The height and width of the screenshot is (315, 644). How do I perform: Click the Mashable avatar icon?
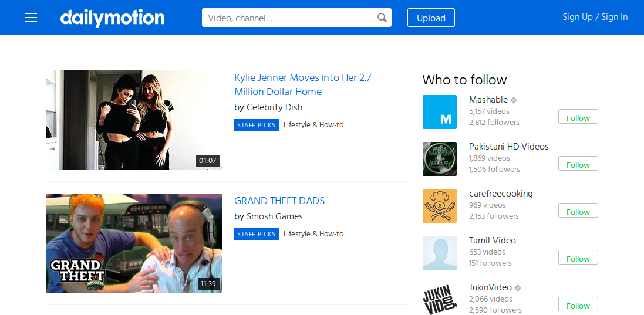pos(440,112)
